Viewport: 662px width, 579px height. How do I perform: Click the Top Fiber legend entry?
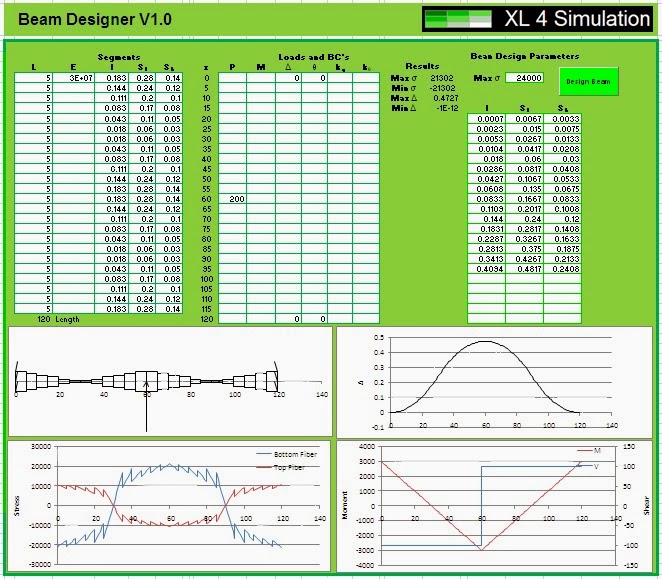click(x=281, y=467)
